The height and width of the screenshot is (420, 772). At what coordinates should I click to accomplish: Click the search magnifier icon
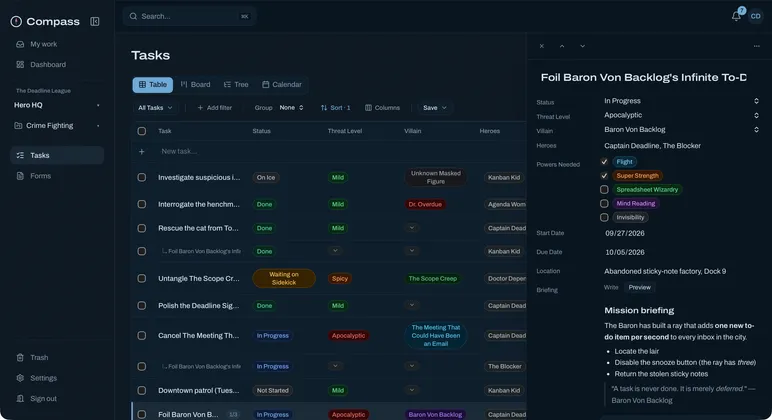(x=133, y=16)
